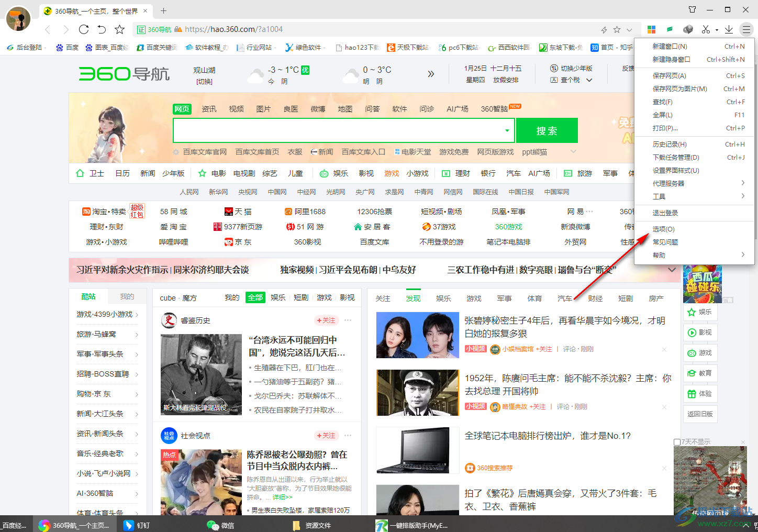The height and width of the screenshot is (532, 758).
Task: Open the 天极下载站 bookmark
Action: coord(407,47)
